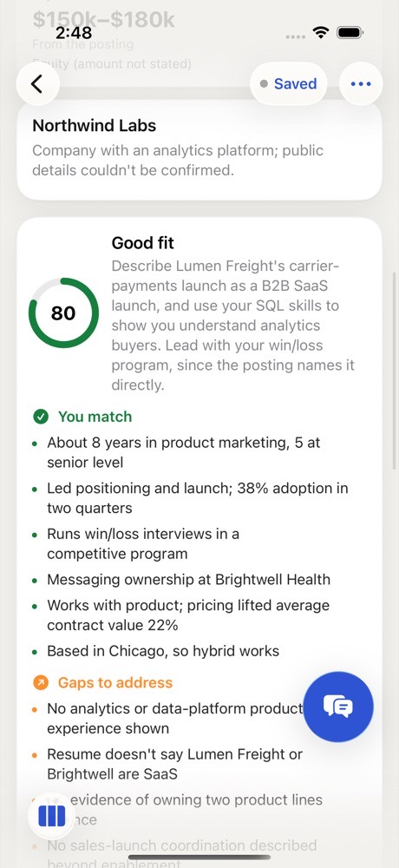Click the green You match checkmark icon
Viewport: 399px width, 868px height.
pyautogui.click(x=41, y=417)
